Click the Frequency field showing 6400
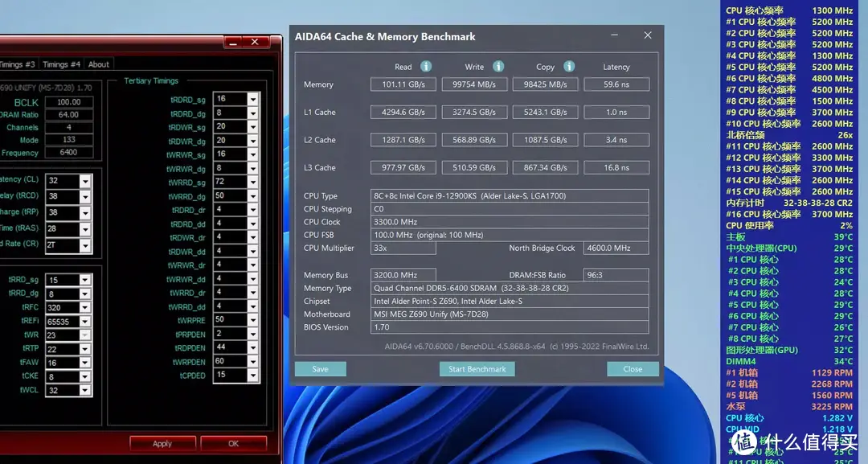Image resolution: width=868 pixels, height=464 pixels. (68, 152)
